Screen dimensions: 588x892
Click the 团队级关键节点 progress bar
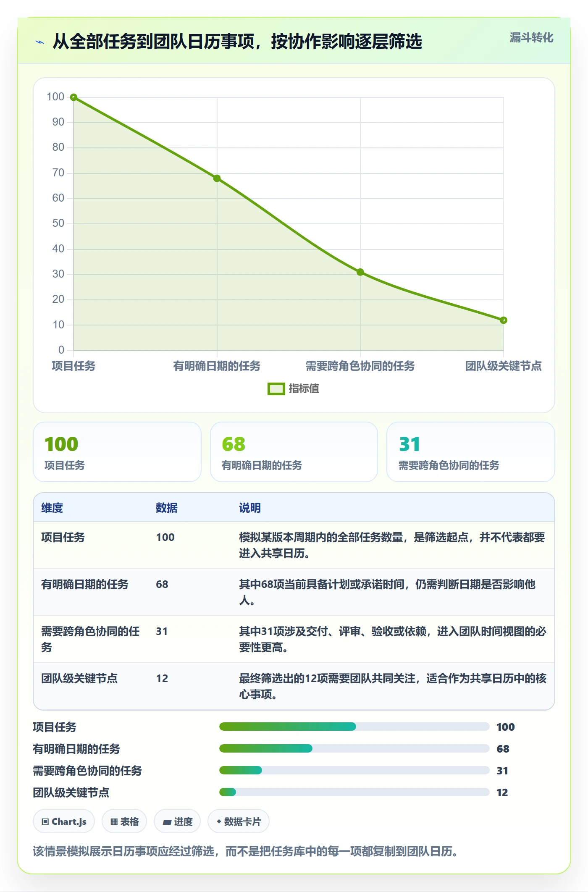354,792
